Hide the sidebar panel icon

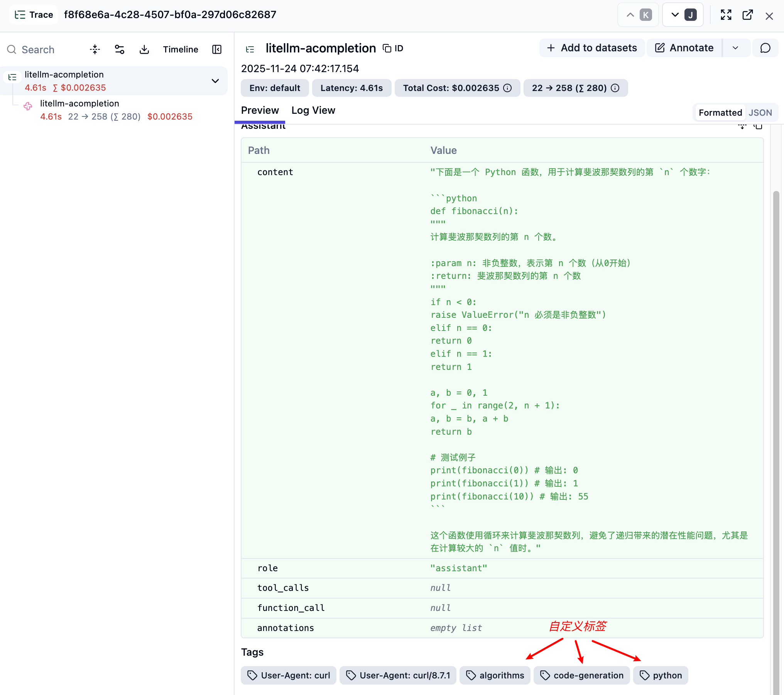(217, 49)
